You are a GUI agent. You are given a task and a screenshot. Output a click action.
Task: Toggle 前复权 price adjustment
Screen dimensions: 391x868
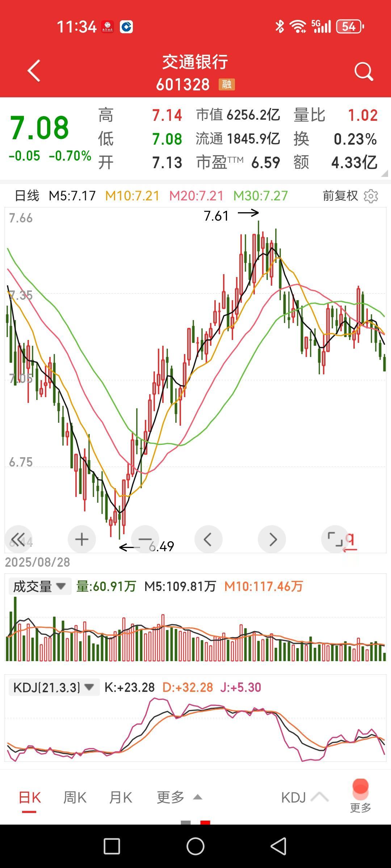tap(340, 196)
